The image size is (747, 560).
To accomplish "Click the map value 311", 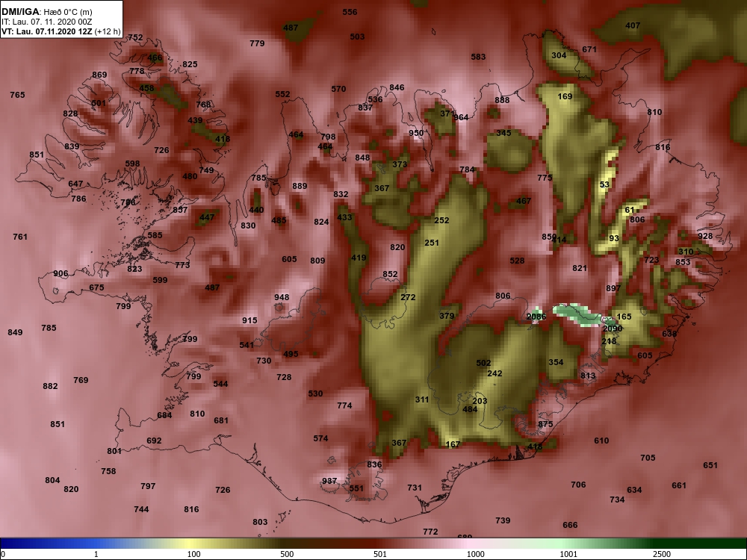I will (422, 399).
